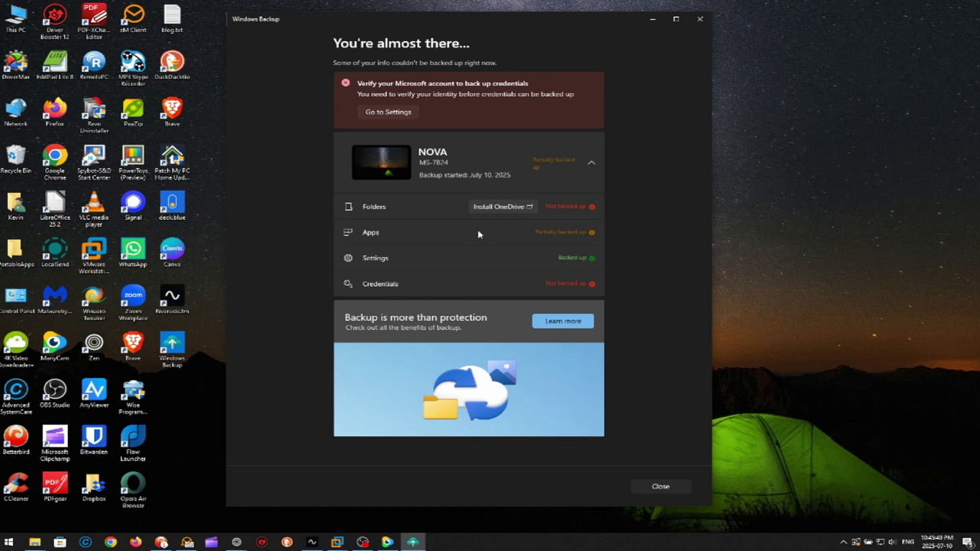This screenshot has height=551, width=980.
Task: Open File Explorer from the taskbar
Action: pyautogui.click(x=35, y=542)
